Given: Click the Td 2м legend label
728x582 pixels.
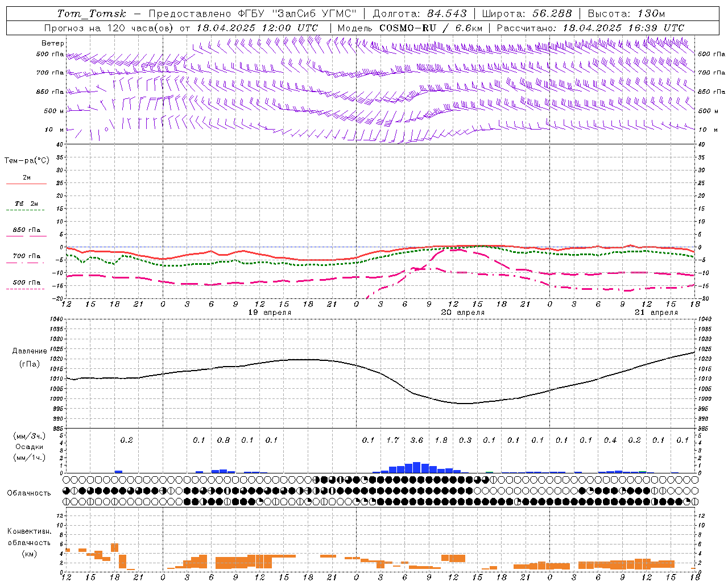Looking at the screenshot, I should (x=26, y=203).
